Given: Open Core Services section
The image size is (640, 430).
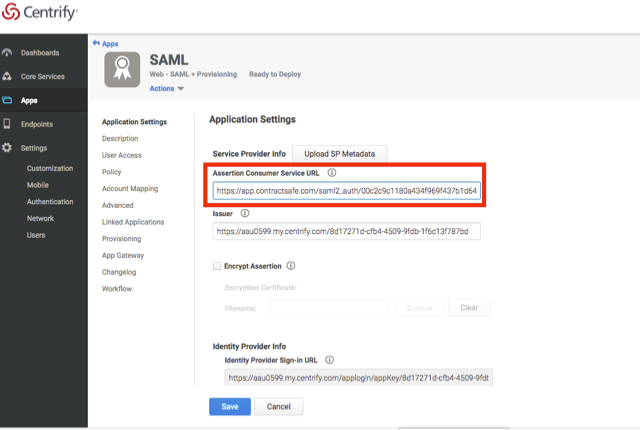Looking at the screenshot, I should 42,76.
